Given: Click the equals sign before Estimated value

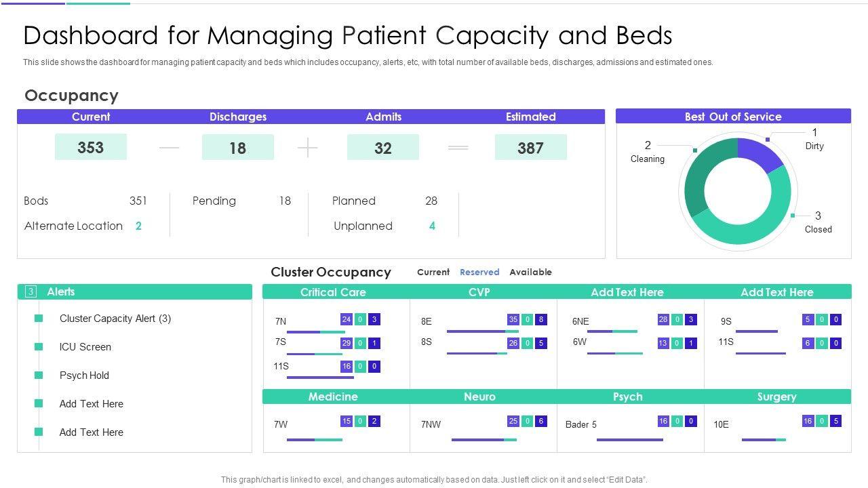Looking at the screenshot, I should [458, 148].
